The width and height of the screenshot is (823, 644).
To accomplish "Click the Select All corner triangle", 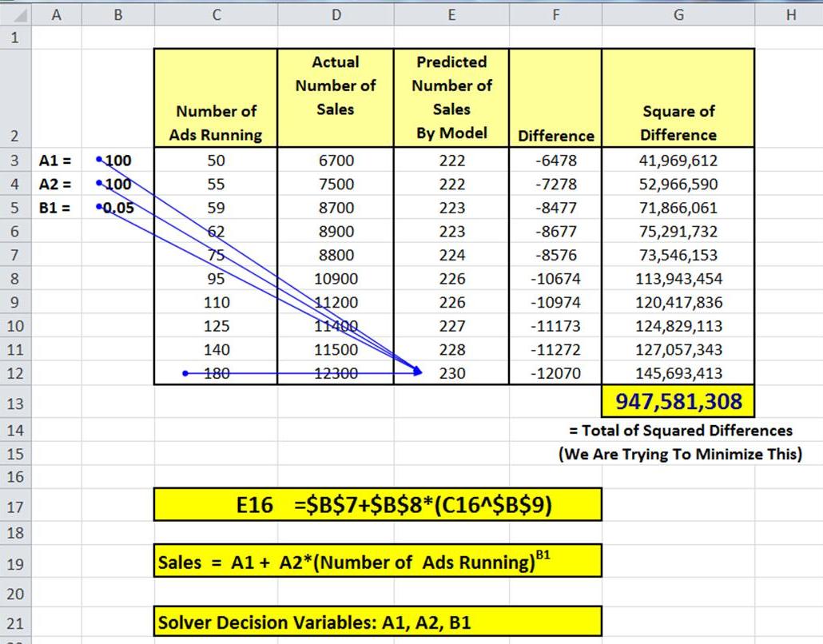I will tap(16, 14).
